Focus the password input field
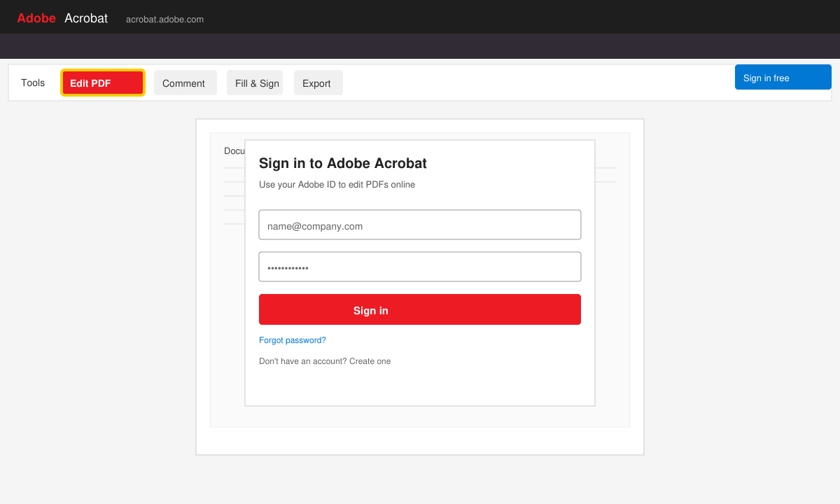 (x=420, y=267)
